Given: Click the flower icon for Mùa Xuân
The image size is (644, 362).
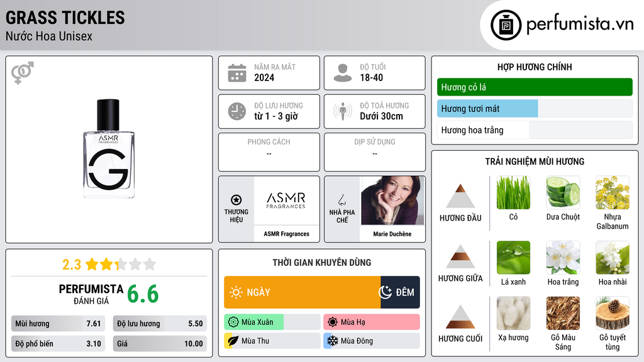Looking at the screenshot, I should (x=233, y=322).
